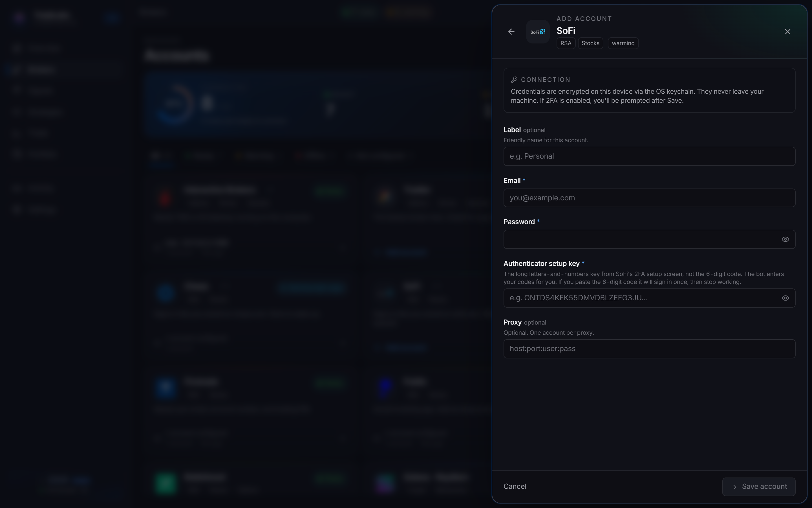Click the SoFi logo icon

click(x=538, y=32)
